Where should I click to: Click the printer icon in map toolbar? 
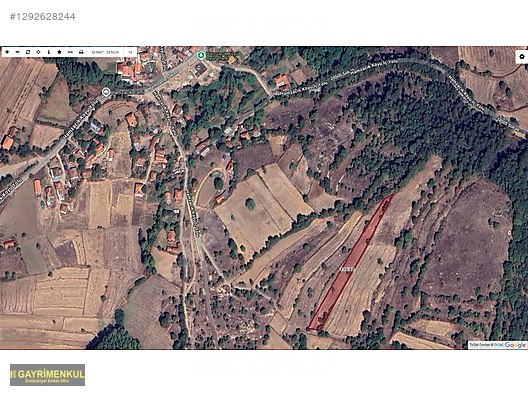pyautogui.click(x=81, y=52)
